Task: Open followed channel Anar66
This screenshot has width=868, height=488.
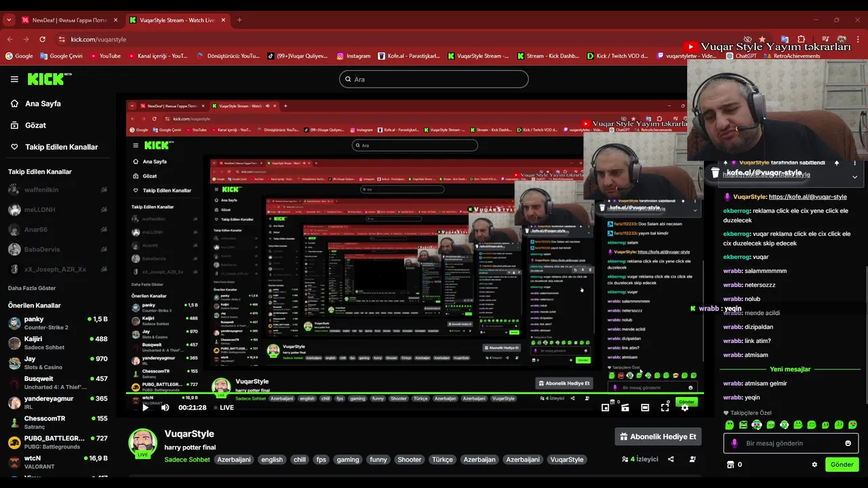Action: click(58, 230)
